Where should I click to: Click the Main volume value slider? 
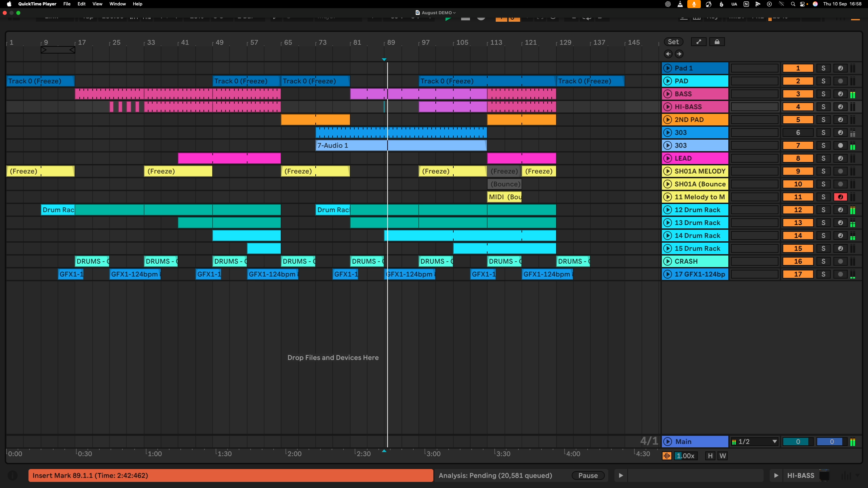[798, 442]
